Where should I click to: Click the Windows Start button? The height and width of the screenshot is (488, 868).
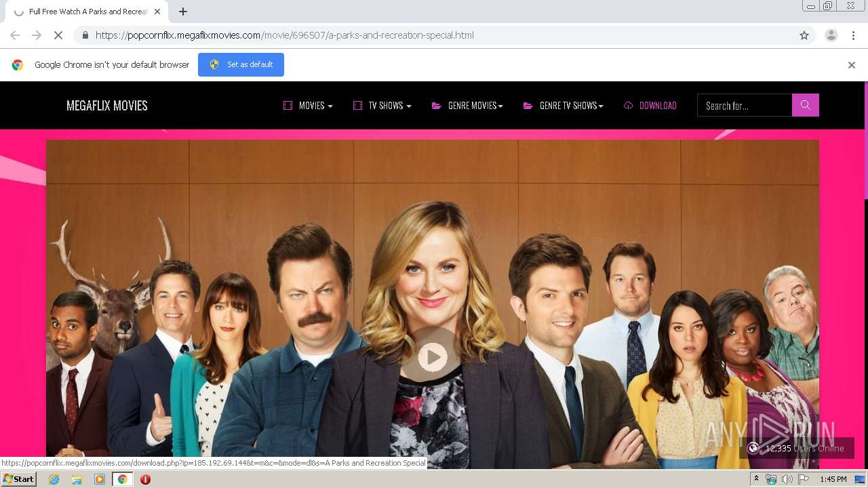tap(18, 479)
